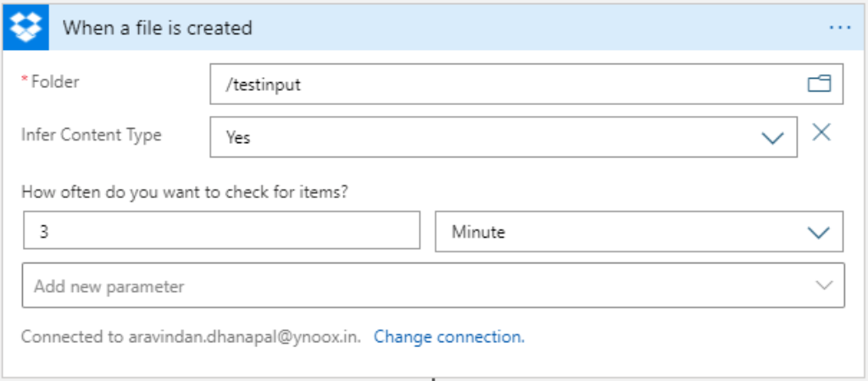Click the red required asterisk beside Folder

coord(25,80)
